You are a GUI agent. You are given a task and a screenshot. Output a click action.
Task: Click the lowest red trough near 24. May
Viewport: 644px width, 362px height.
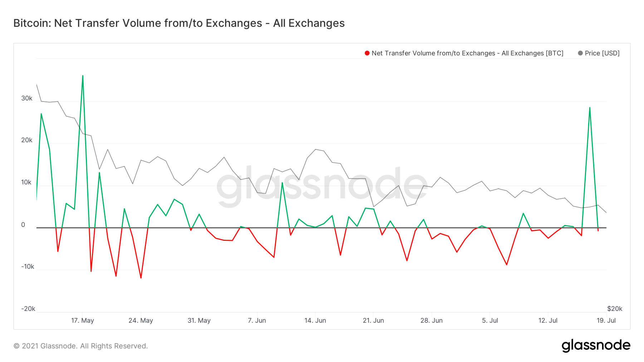(x=141, y=278)
